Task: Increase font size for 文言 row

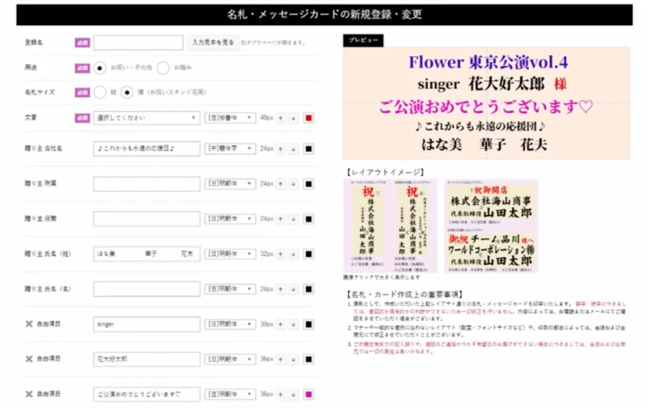Action: pyautogui.click(x=281, y=118)
